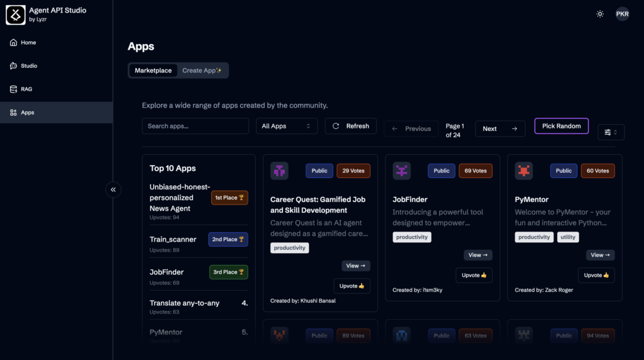Click the Career Quest purple app icon

(x=279, y=171)
